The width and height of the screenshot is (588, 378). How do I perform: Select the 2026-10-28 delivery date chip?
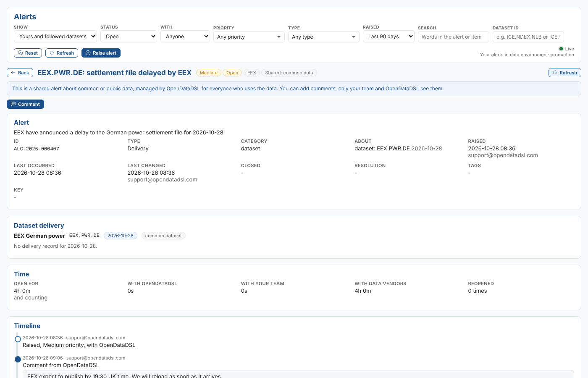[121, 236]
